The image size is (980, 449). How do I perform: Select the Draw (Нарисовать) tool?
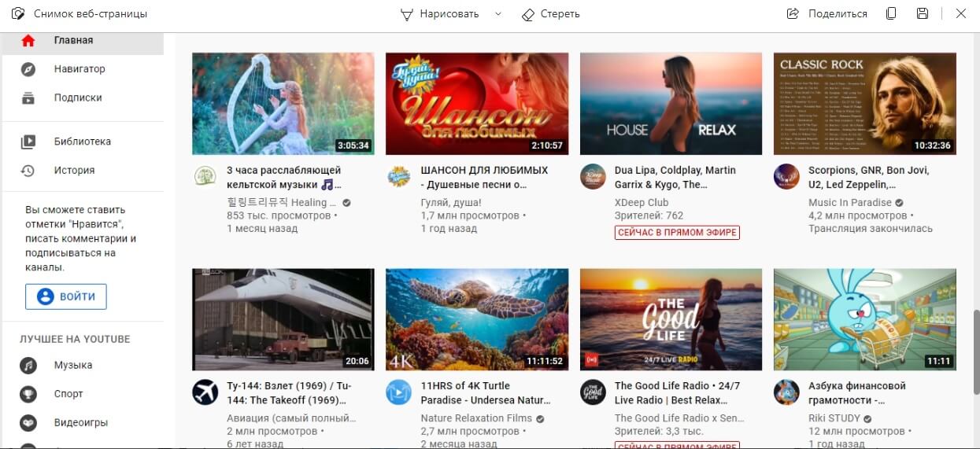coord(440,14)
